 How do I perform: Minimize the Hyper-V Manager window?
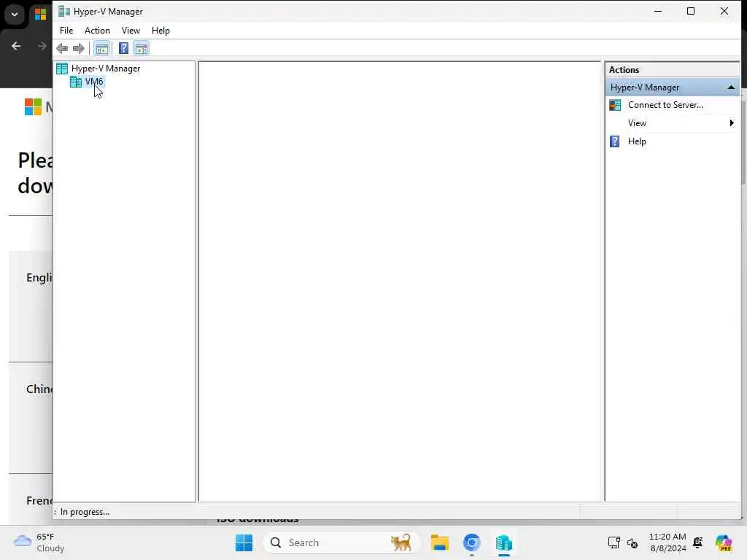(x=658, y=11)
